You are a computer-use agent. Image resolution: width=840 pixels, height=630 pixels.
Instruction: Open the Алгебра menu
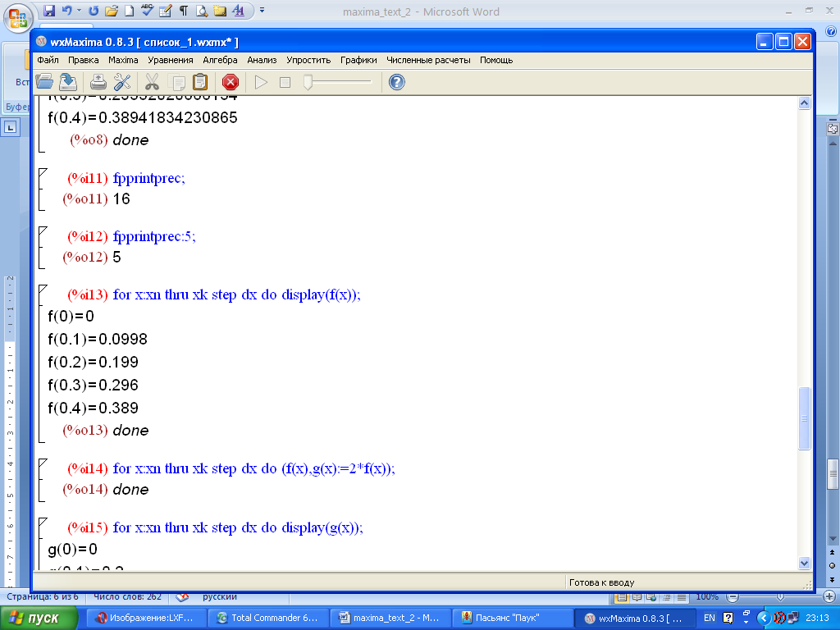[x=220, y=60]
